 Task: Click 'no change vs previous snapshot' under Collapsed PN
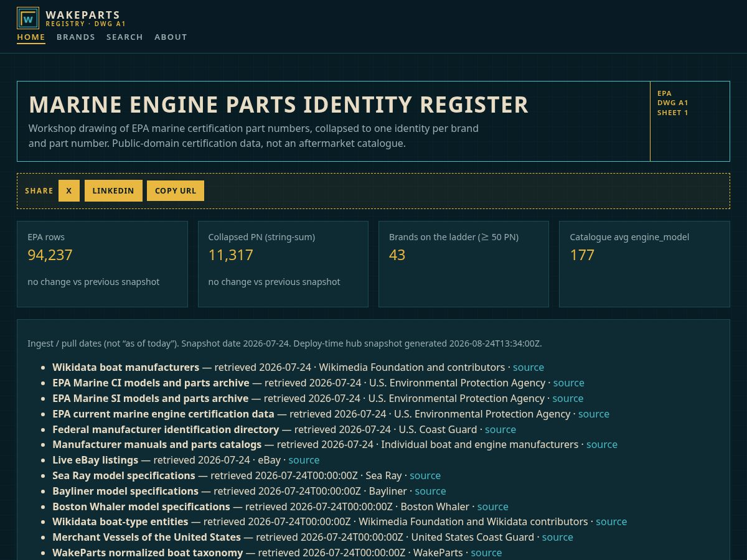tap(275, 282)
